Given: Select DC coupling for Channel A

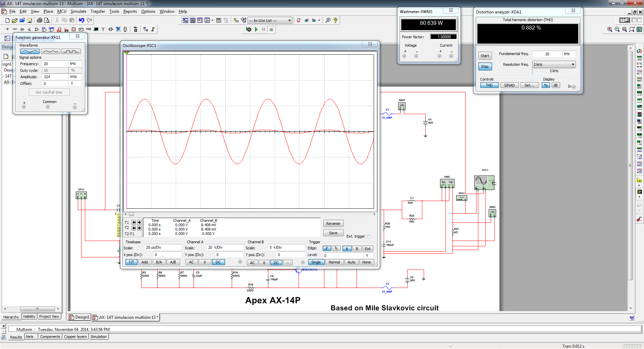Looking at the screenshot, I should tap(218, 262).
